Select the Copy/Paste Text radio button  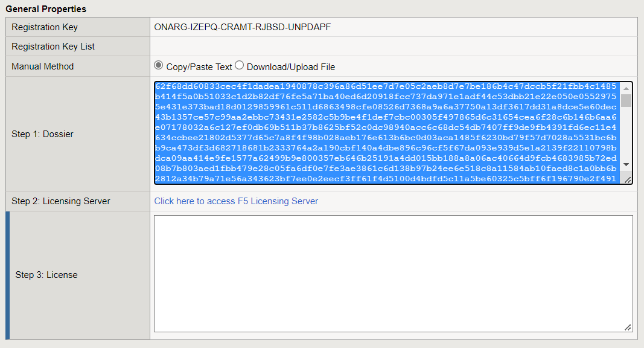[x=159, y=65]
